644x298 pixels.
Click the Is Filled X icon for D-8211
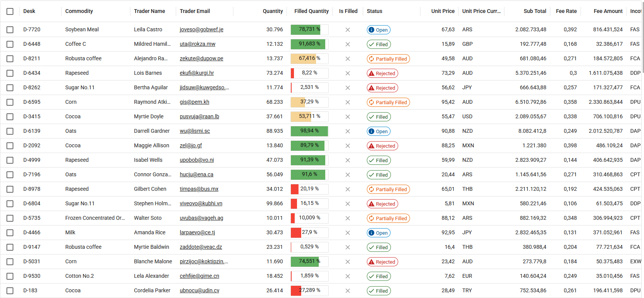pos(348,59)
